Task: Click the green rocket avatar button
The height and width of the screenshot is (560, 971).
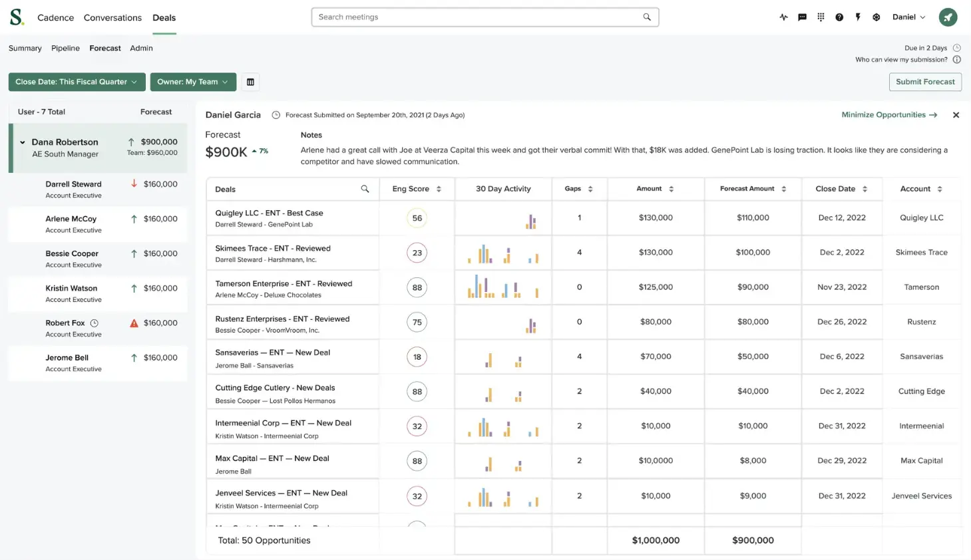Action: [948, 17]
